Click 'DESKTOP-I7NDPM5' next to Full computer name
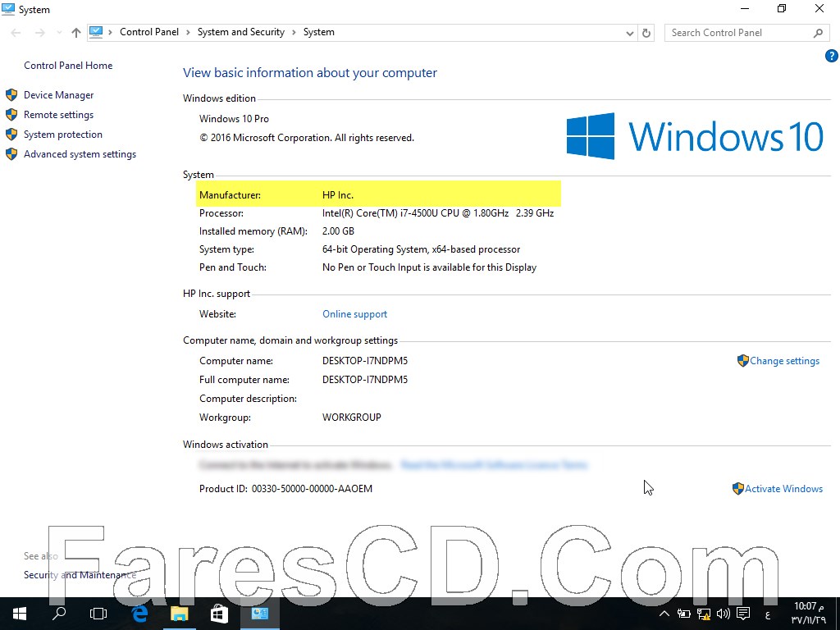The height and width of the screenshot is (630, 840). [x=365, y=380]
